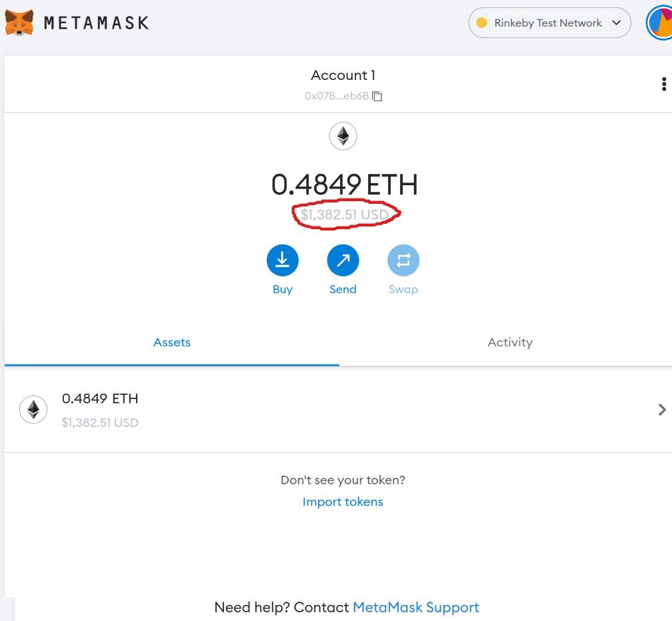Switch to the Activity tab
The height and width of the screenshot is (621, 672).
tap(510, 342)
